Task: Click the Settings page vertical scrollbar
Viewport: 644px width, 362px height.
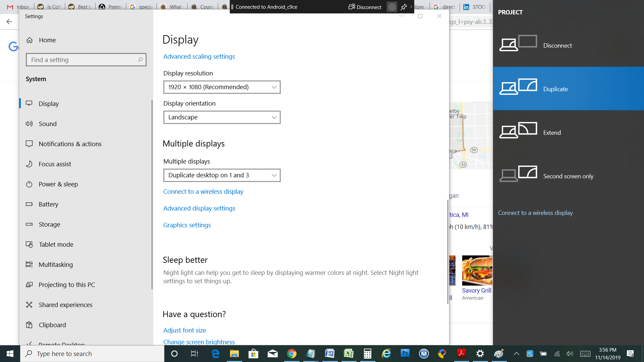Action: (448, 251)
